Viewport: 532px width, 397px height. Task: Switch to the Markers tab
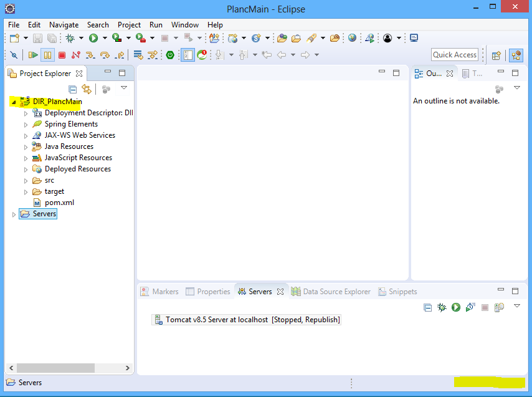pyautogui.click(x=164, y=292)
